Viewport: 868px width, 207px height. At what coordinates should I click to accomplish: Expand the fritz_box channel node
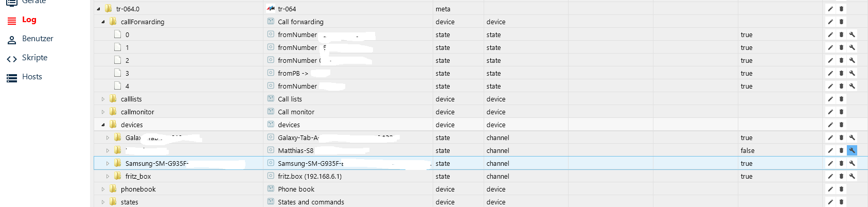(x=108, y=176)
